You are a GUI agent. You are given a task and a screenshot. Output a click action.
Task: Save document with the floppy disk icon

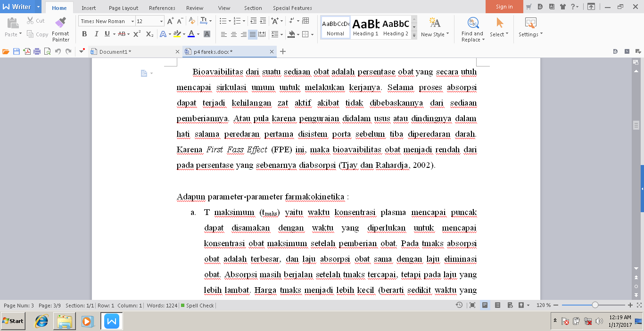(x=17, y=52)
